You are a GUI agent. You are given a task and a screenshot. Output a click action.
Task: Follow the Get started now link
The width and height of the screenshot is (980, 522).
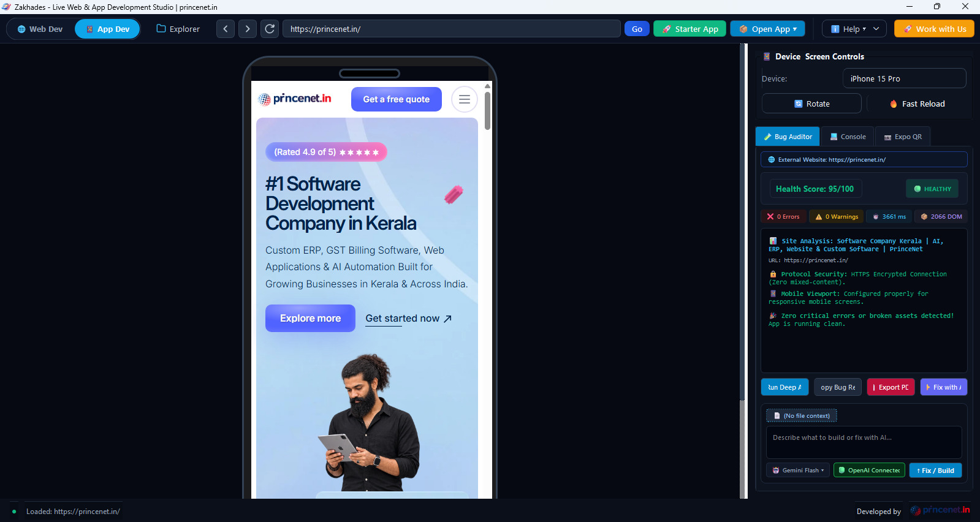click(x=409, y=319)
